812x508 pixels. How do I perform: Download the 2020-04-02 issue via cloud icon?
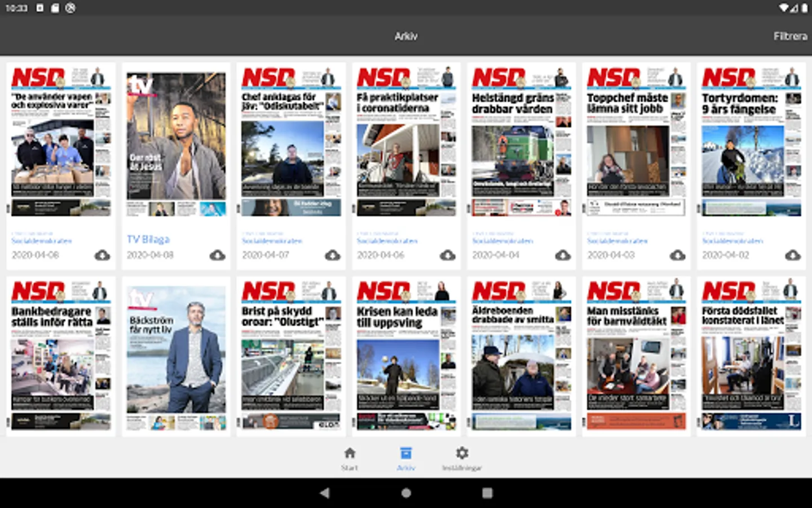click(x=793, y=255)
